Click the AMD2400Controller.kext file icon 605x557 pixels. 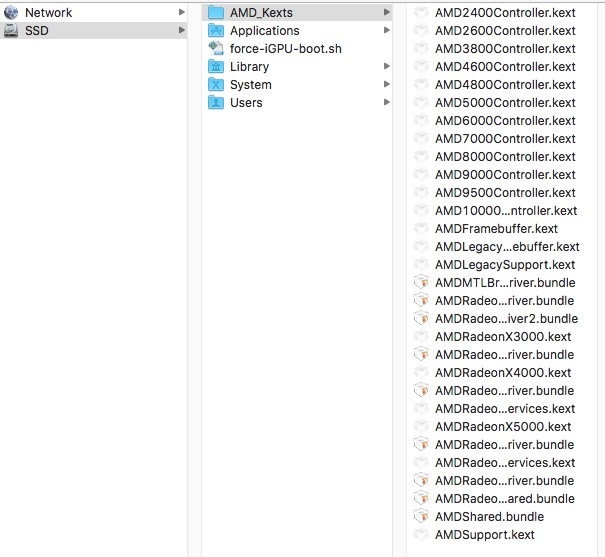click(421, 13)
